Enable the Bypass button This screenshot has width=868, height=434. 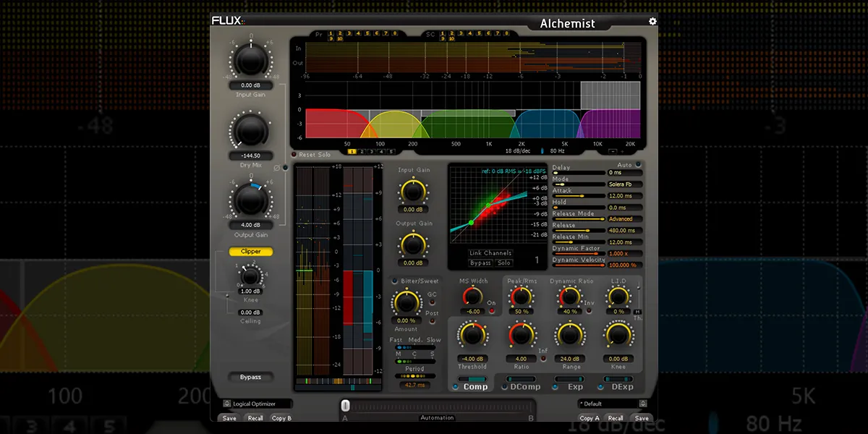(x=250, y=377)
